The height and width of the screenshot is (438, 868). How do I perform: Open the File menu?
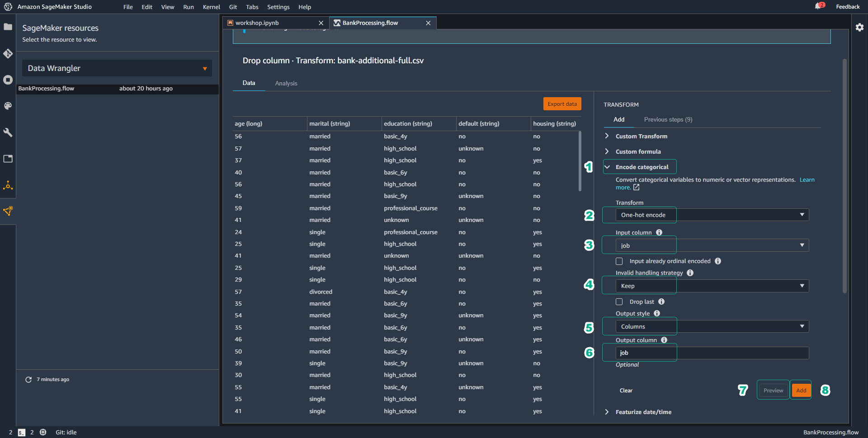(128, 7)
